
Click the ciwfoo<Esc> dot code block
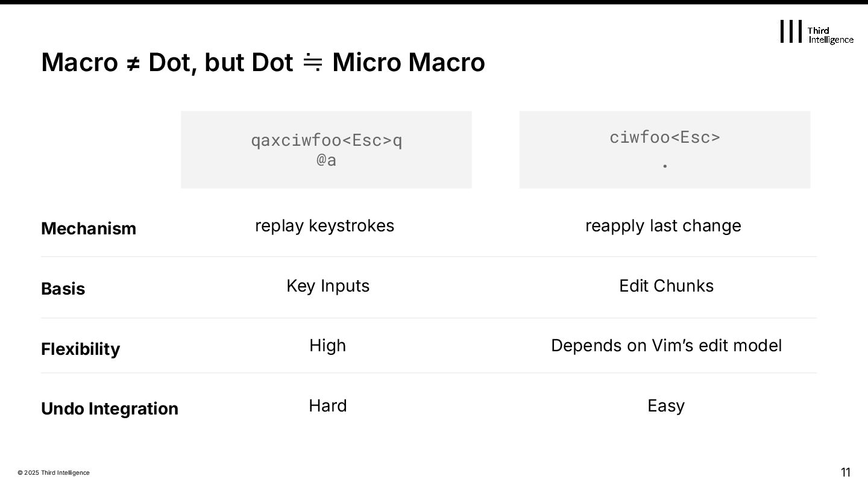click(664, 149)
